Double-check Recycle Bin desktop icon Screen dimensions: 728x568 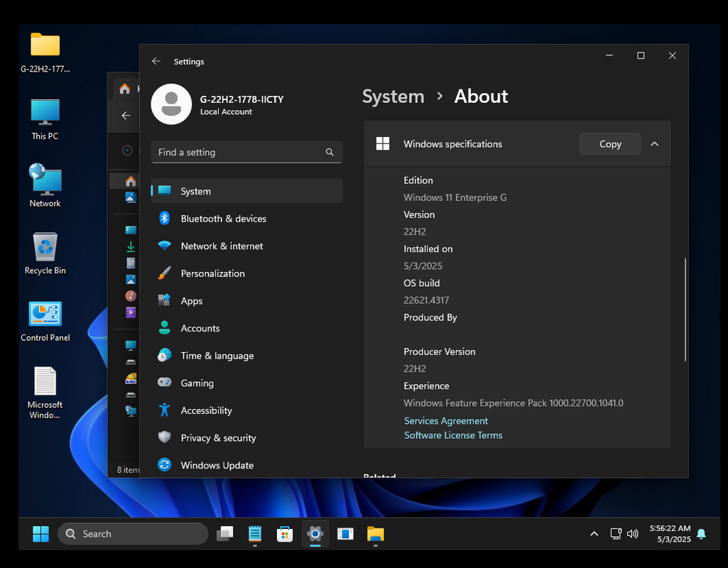[45, 248]
